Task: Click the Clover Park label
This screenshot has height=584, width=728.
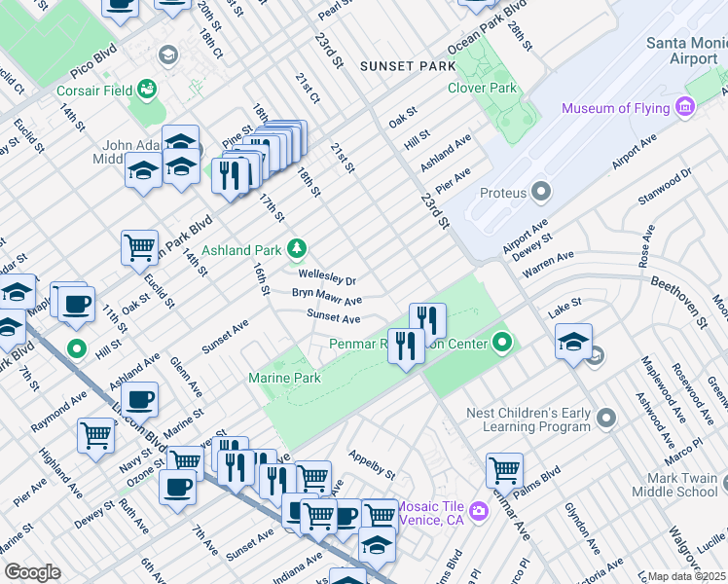Action: coord(482,88)
